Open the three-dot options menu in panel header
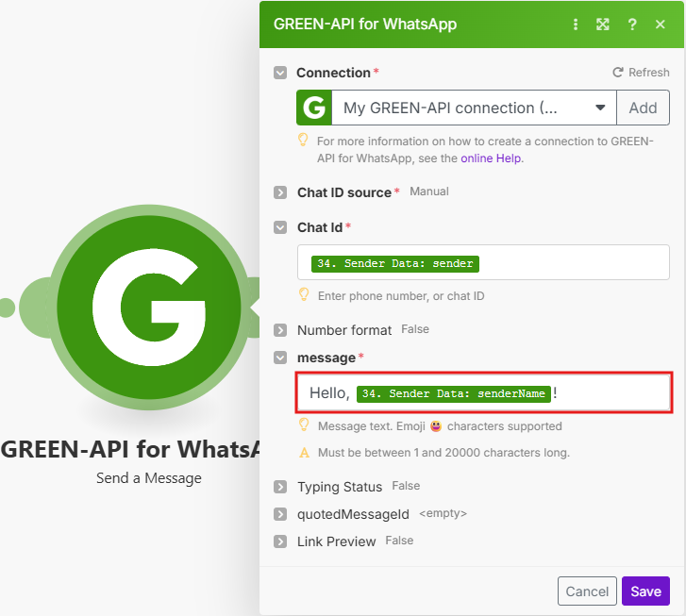Image resolution: width=686 pixels, height=616 pixels. 576,25
